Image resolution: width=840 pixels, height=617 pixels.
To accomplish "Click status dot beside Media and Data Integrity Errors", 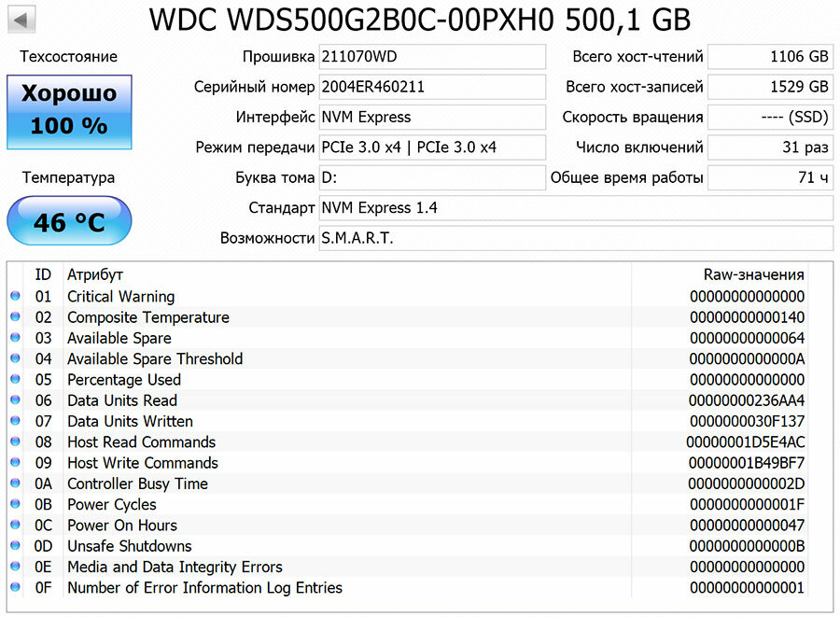I will click(15, 567).
